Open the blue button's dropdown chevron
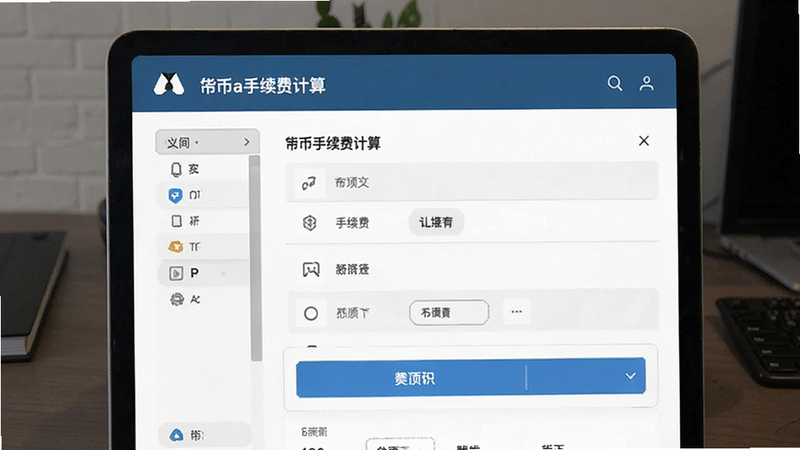Viewport: 800px width, 450px height. (631, 376)
